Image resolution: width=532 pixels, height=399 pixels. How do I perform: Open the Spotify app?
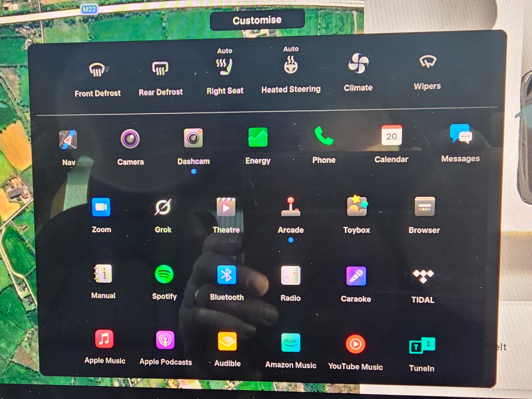[164, 275]
